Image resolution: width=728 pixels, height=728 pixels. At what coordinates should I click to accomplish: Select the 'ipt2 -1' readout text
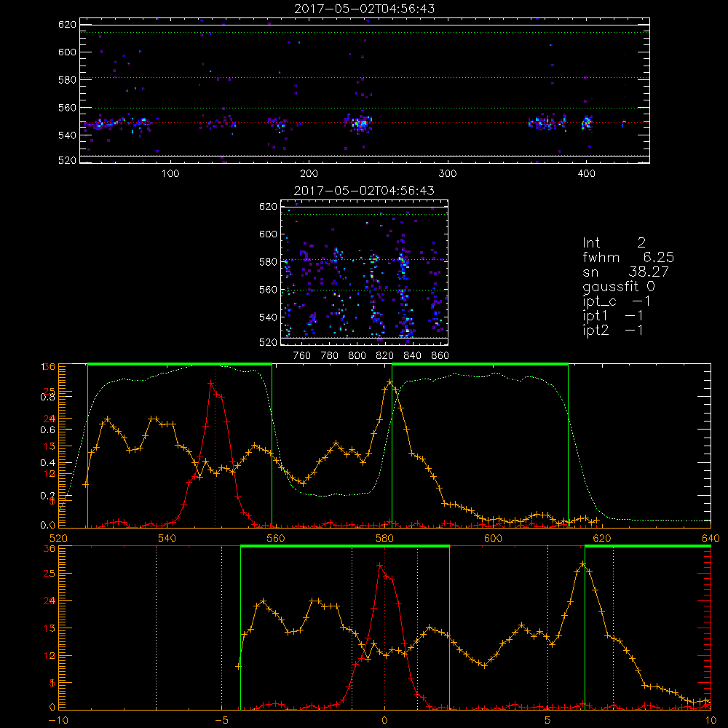tap(613, 330)
